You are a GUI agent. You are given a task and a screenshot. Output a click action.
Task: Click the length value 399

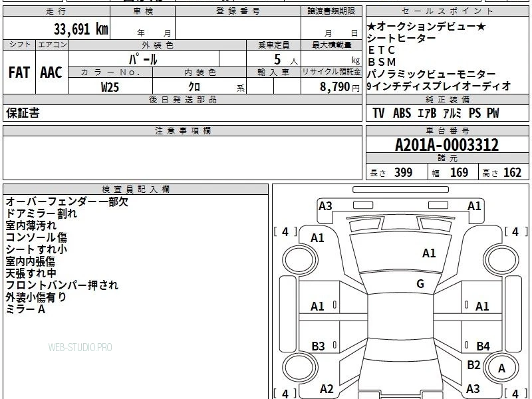coord(404,172)
